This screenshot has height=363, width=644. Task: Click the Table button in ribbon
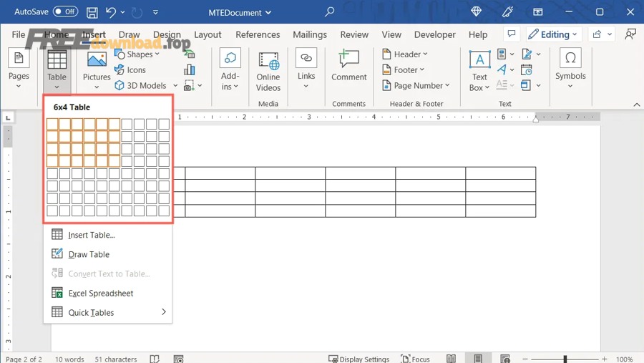57,70
